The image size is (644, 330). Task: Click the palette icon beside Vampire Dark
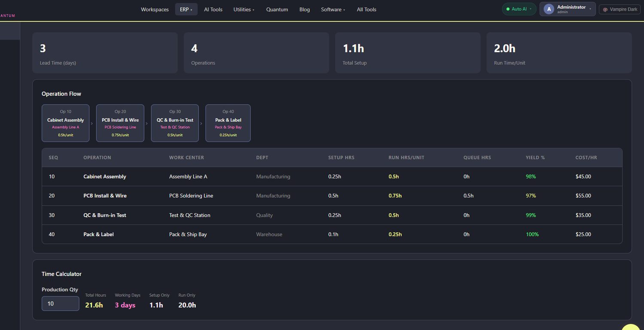(605, 9)
